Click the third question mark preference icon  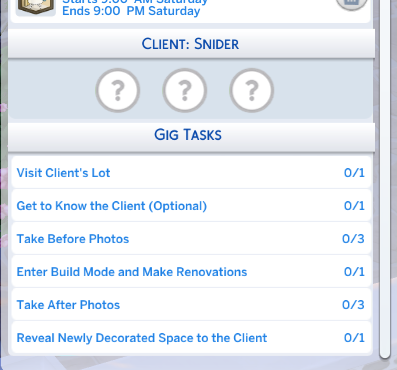[x=251, y=90]
